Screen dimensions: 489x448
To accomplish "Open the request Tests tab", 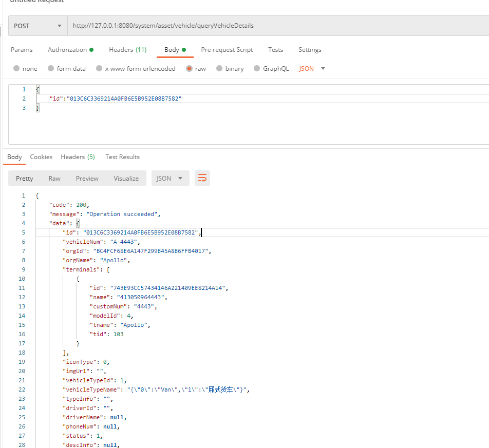I will 275,50.
